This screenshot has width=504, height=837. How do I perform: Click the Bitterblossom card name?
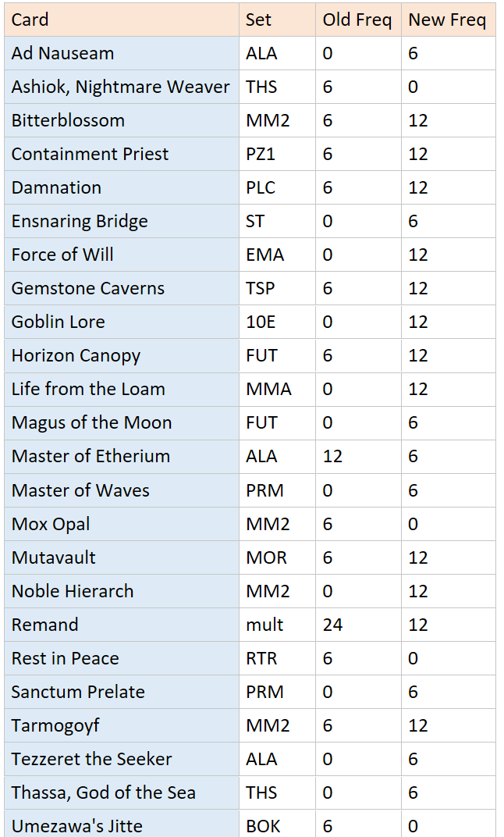68,120
